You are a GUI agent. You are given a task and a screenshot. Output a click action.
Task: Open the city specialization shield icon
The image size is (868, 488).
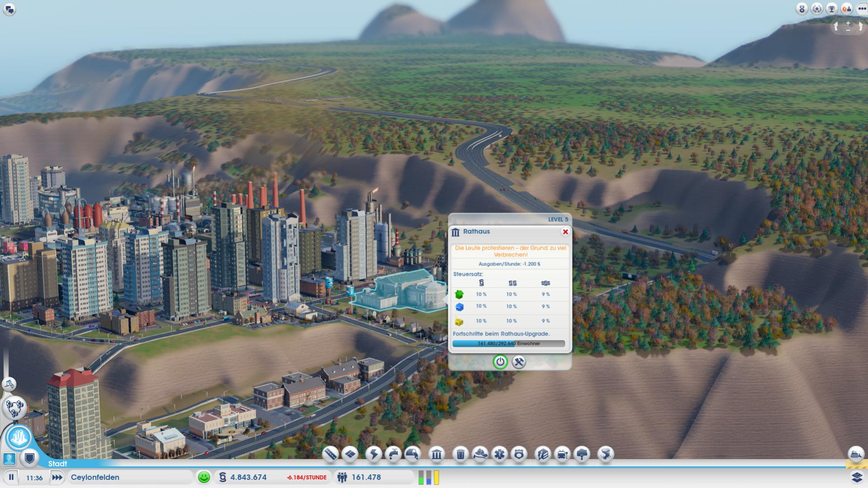(x=30, y=459)
